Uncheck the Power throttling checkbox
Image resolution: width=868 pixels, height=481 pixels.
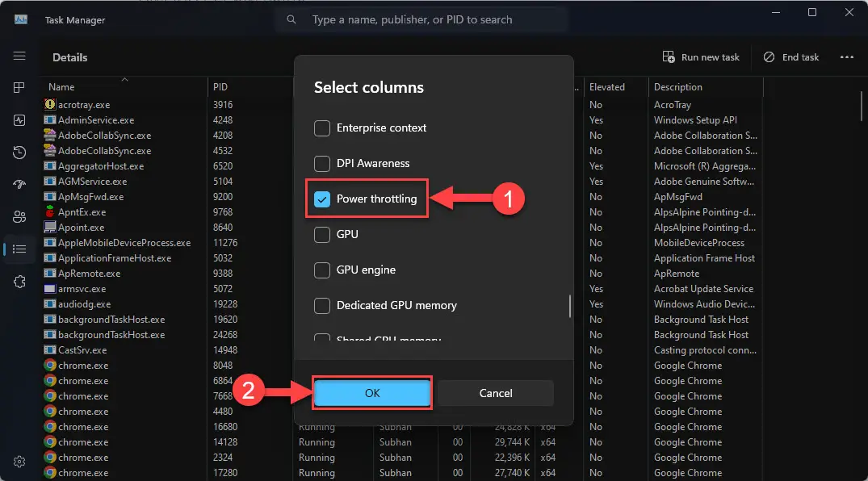[322, 199]
